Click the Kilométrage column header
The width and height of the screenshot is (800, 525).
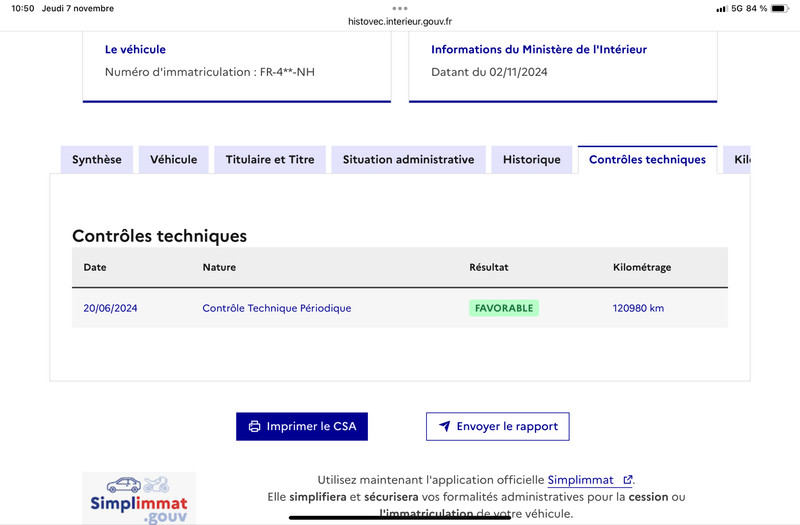click(642, 268)
